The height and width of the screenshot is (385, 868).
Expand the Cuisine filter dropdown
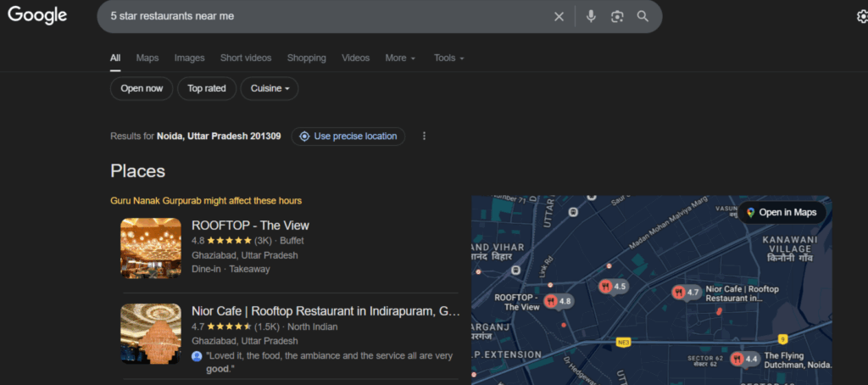[270, 88]
